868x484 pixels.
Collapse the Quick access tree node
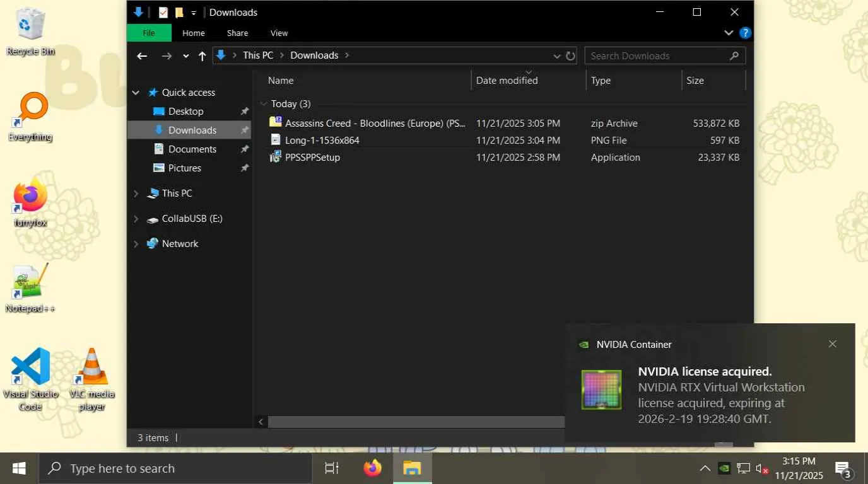click(136, 93)
